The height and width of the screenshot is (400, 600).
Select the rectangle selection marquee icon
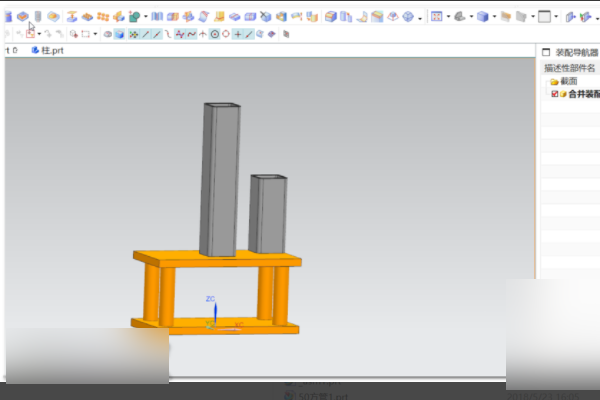[86, 34]
